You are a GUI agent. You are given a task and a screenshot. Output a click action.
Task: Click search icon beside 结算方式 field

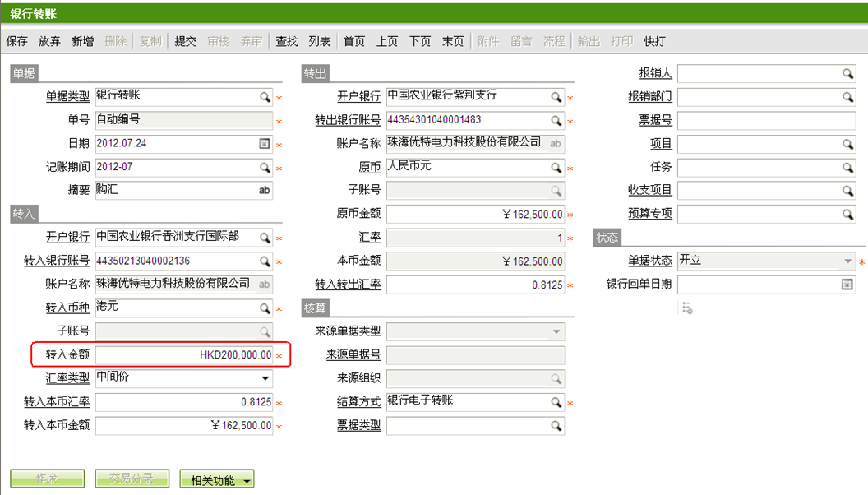tap(556, 403)
